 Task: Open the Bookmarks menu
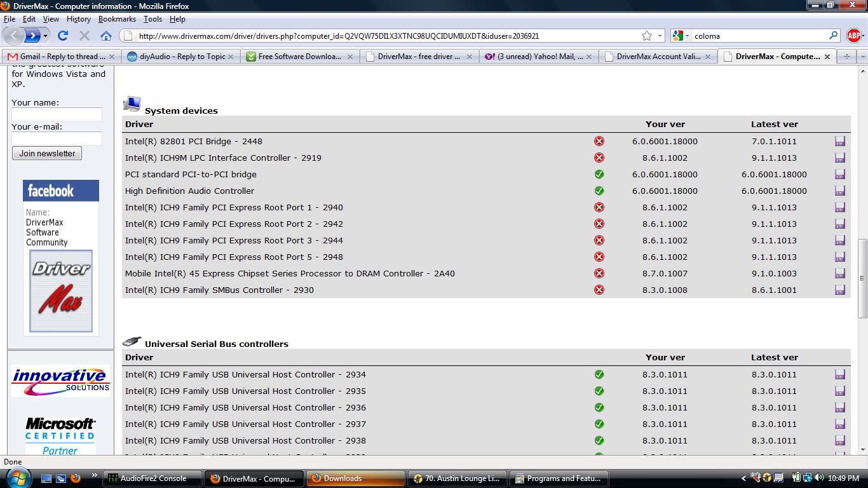117,19
